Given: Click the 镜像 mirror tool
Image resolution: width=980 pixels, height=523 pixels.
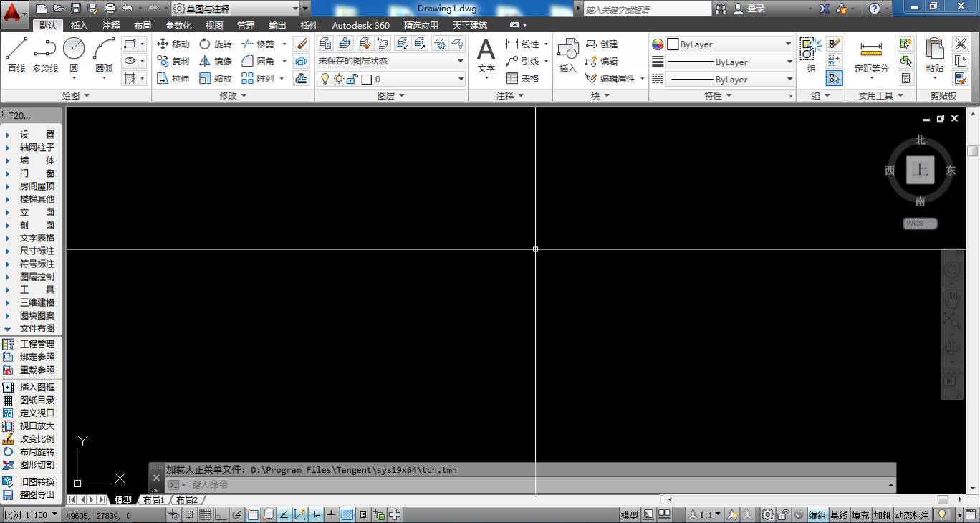Looking at the screenshot, I should tap(216, 61).
